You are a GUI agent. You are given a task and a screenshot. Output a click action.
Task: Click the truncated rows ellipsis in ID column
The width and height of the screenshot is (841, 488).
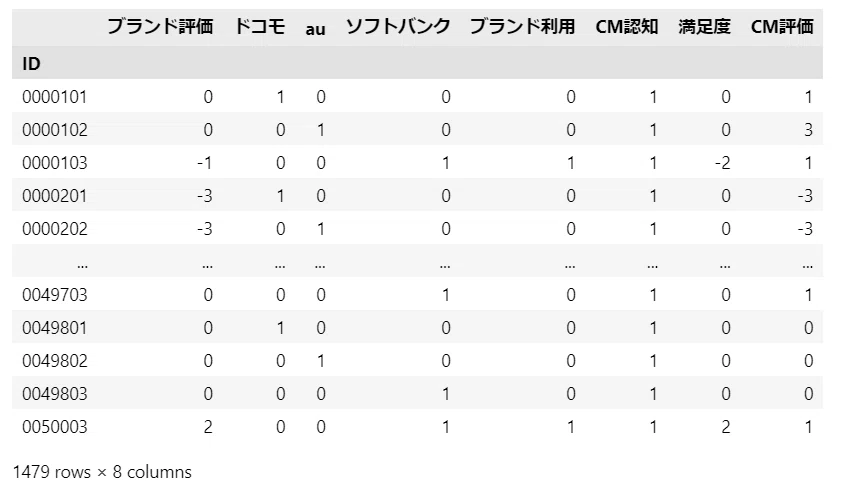pyautogui.click(x=82, y=265)
